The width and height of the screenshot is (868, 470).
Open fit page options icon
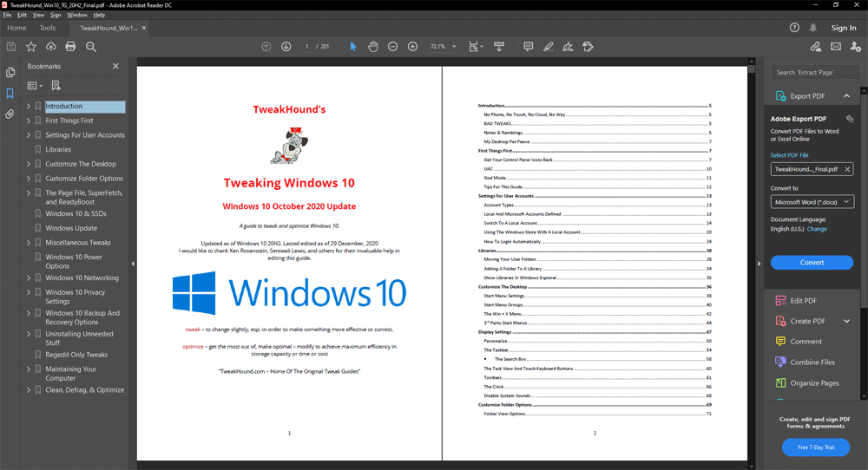point(476,47)
